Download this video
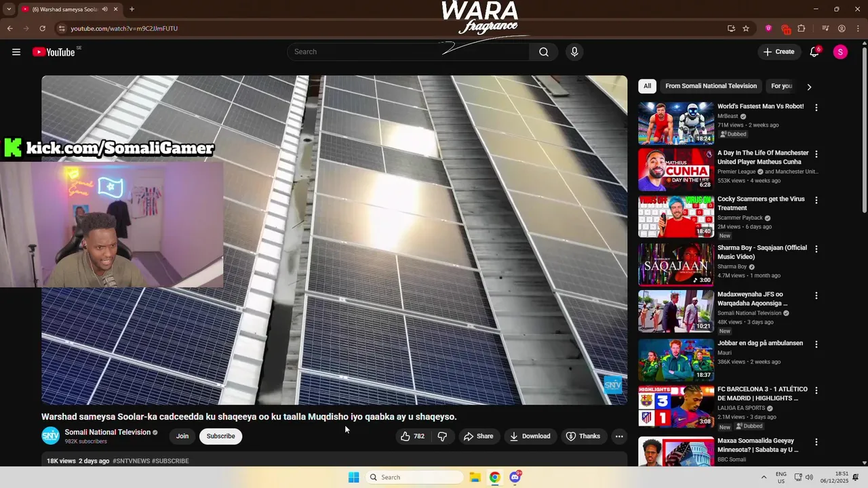 [x=530, y=436]
